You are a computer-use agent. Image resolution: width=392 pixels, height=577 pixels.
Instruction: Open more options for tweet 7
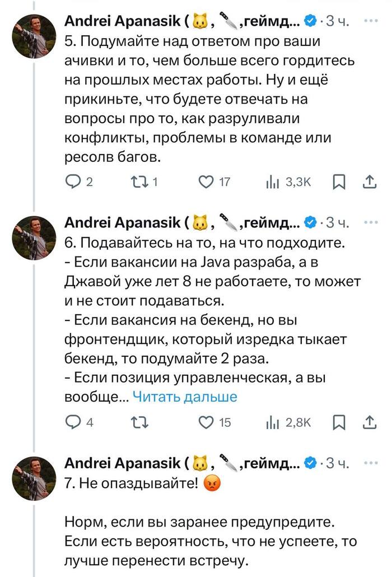[370, 463]
